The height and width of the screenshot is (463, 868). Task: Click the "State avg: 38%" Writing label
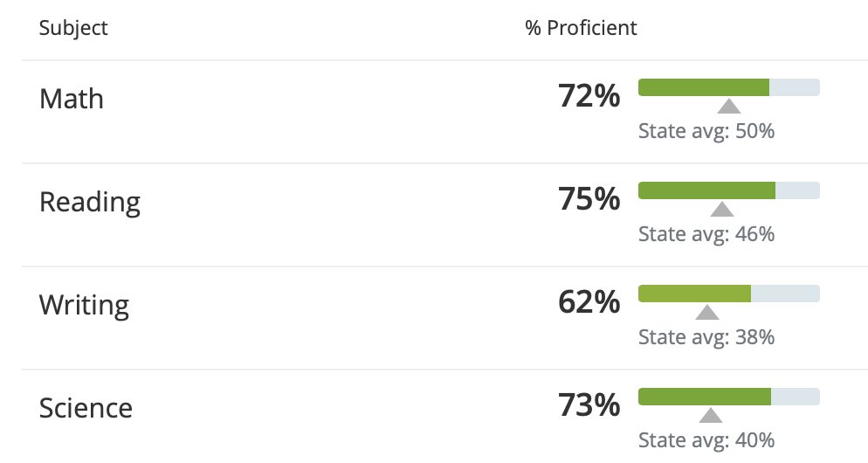tap(706, 337)
